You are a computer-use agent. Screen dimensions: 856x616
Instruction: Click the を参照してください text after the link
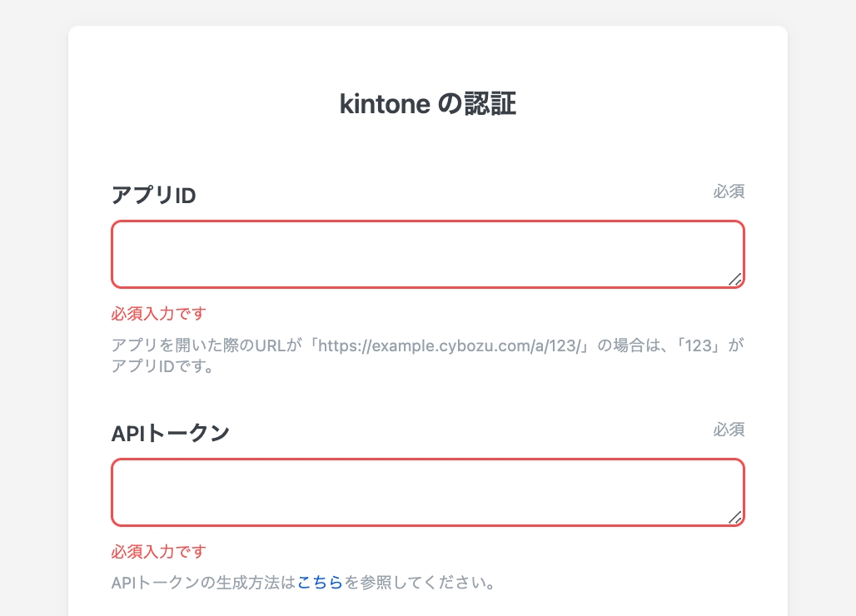[420, 583]
